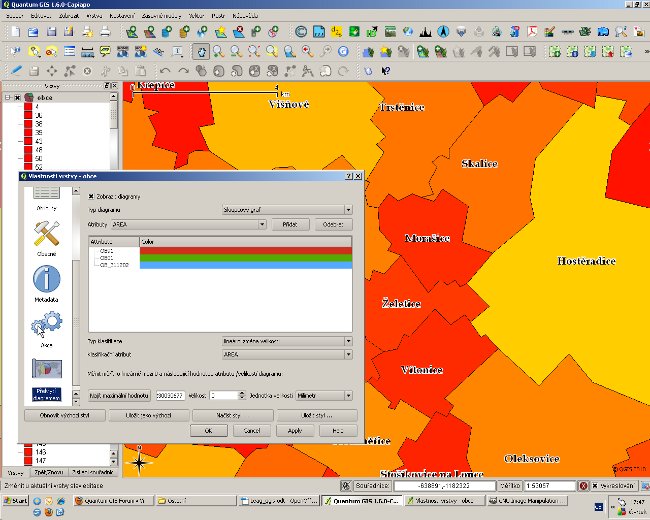The width and height of the screenshot is (650, 520).
Task: Select the red color bar in attribute list
Action: point(245,250)
